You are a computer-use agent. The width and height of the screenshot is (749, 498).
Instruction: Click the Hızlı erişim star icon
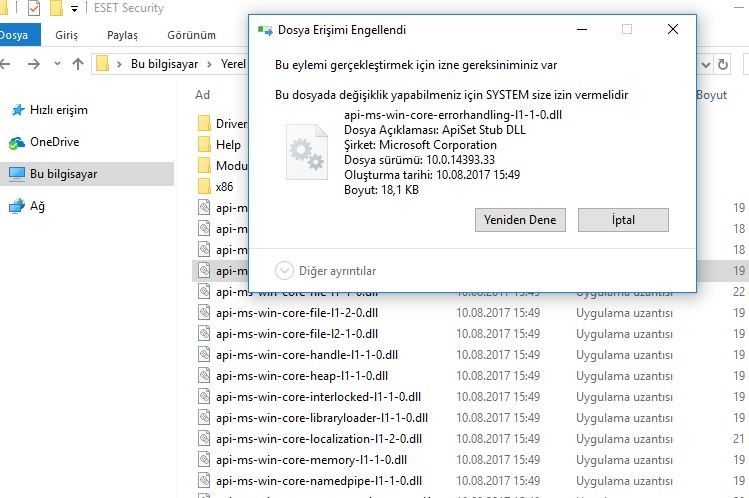18,110
